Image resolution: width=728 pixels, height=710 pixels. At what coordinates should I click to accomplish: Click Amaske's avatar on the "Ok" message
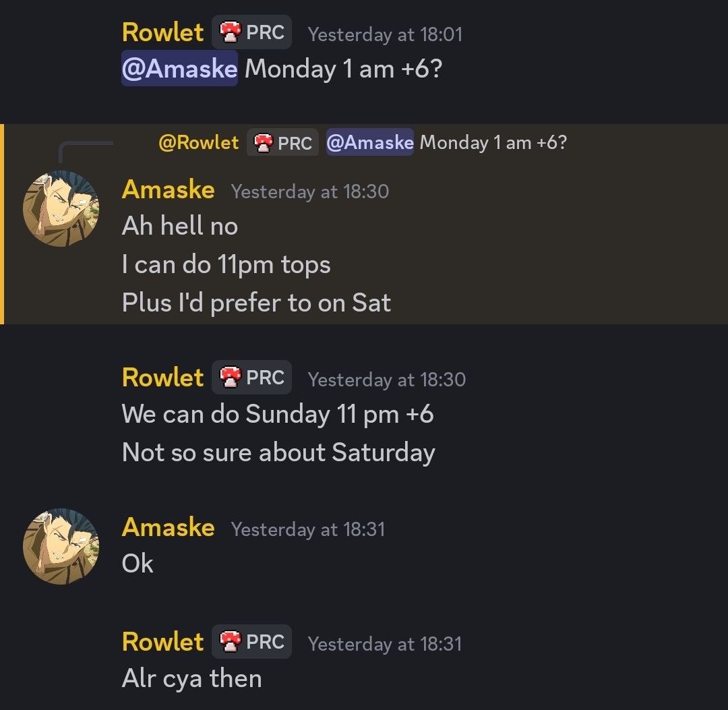pos(61,545)
